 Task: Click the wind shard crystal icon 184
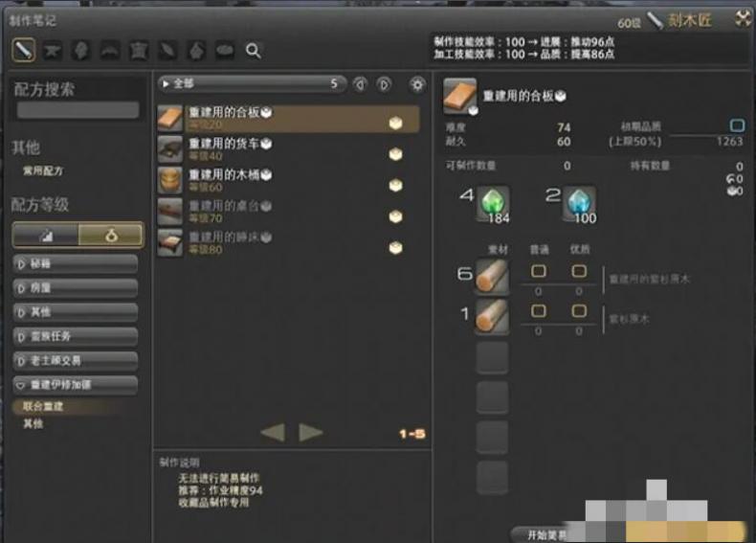pos(493,204)
